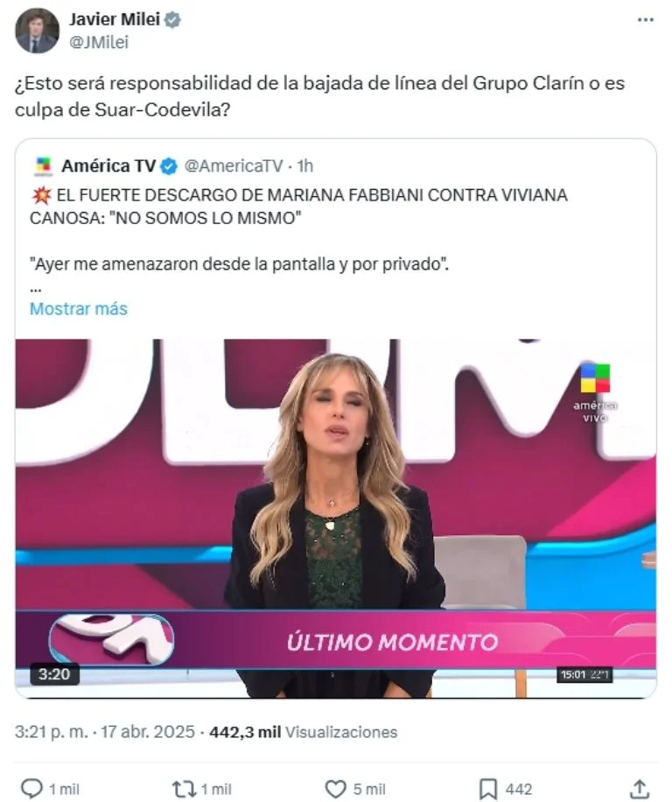The image size is (672, 802).
Task: Play the embedded América TV video
Action: tap(335, 517)
